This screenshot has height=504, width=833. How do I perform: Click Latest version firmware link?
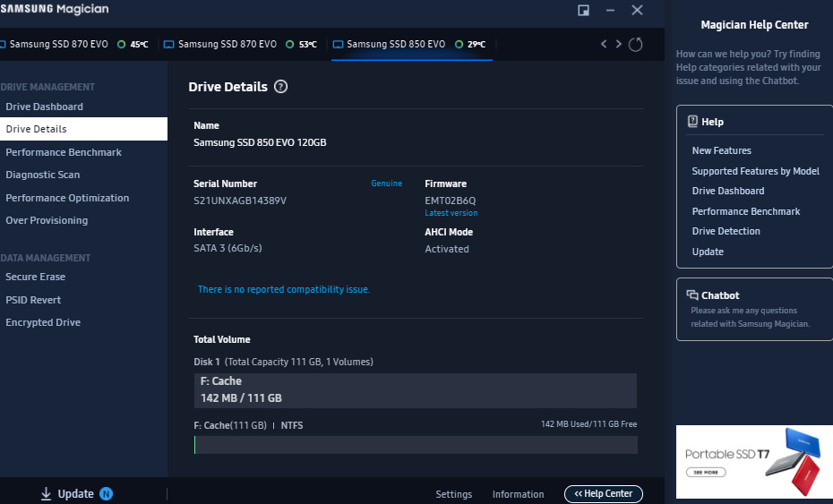451,213
